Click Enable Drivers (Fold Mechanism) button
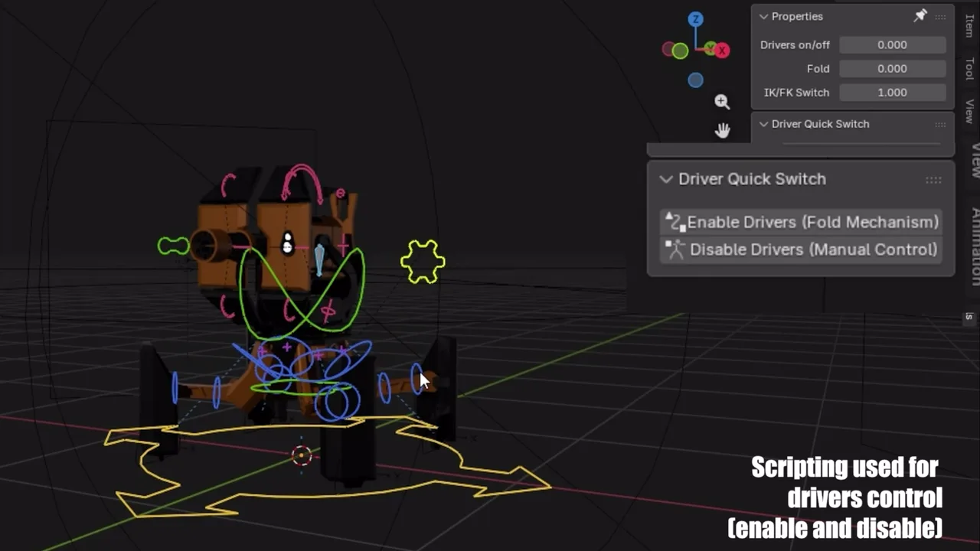 pos(801,222)
